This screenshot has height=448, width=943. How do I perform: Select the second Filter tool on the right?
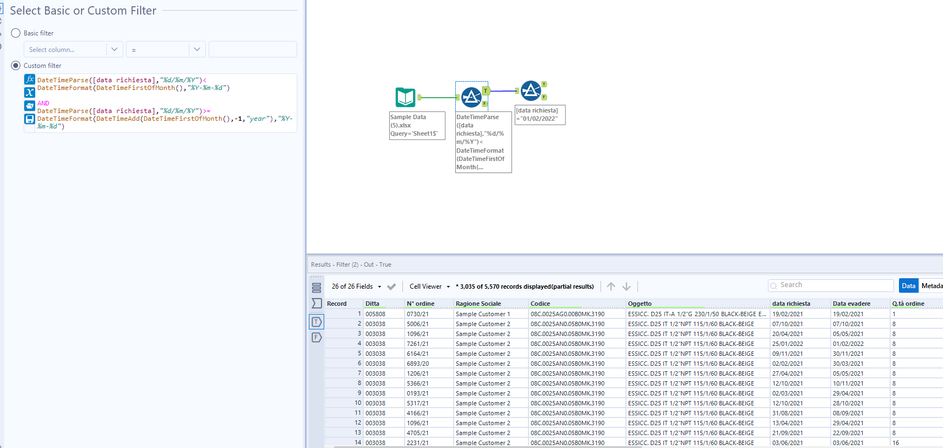pos(530,90)
